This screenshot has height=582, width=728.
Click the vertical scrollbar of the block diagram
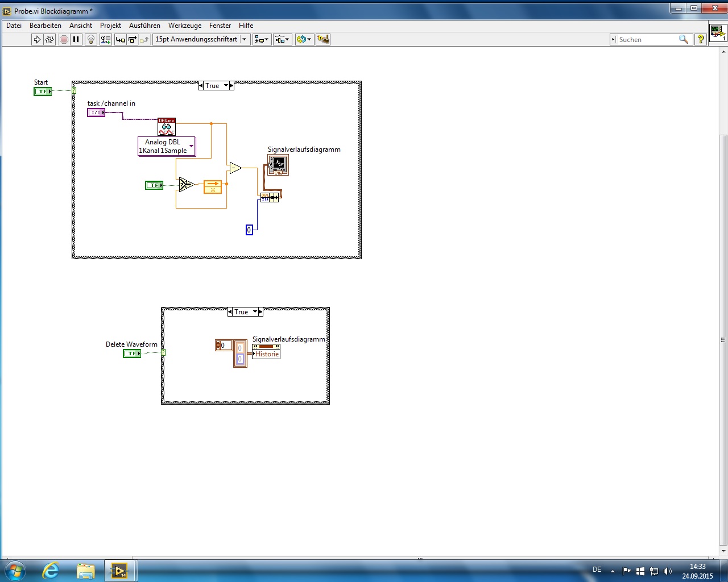pos(723,340)
